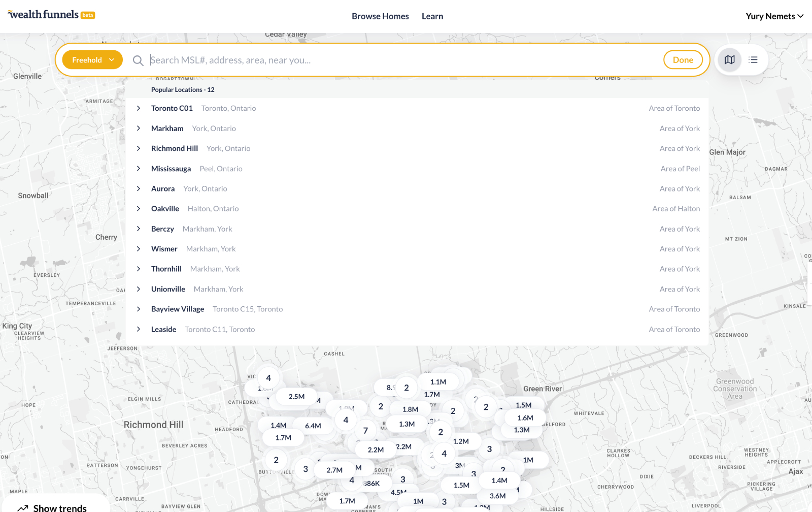Select Bayview Village location
Screen dimensions: 812x512
click(417, 309)
